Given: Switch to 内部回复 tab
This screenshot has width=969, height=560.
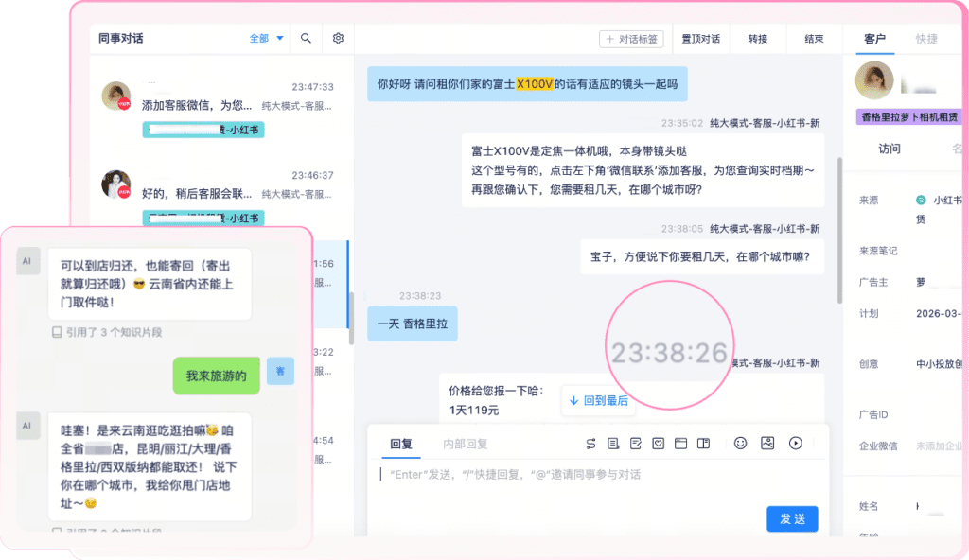Looking at the screenshot, I should pyautogui.click(x=465, y=444).
